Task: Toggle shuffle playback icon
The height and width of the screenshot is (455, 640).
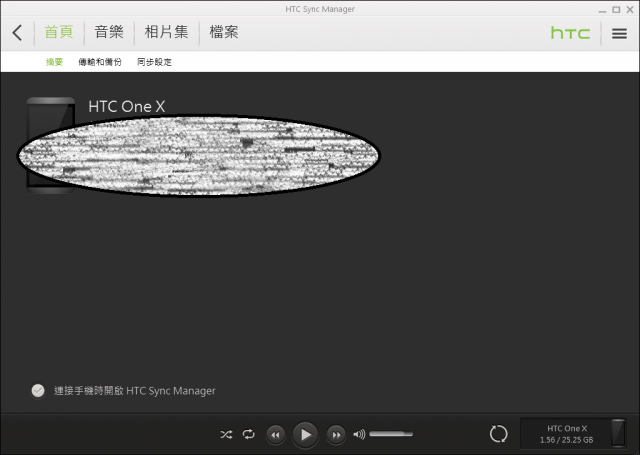Action: 226,435
